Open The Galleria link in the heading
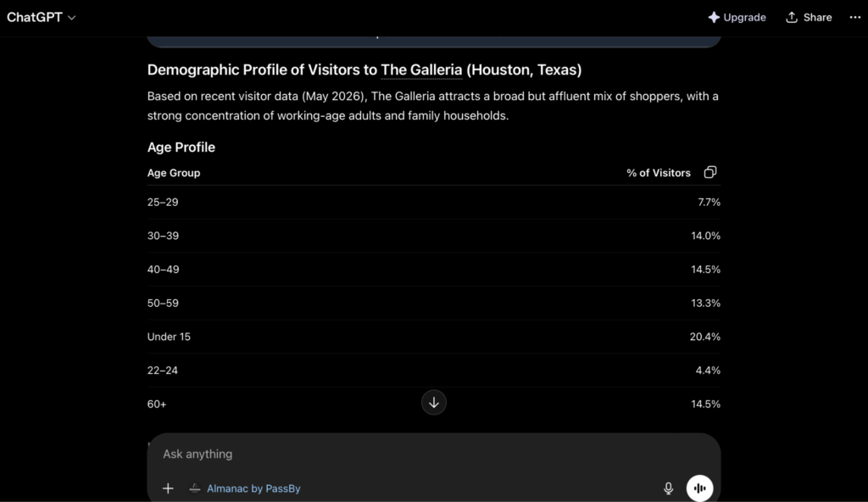 click(x=421, y=70)
